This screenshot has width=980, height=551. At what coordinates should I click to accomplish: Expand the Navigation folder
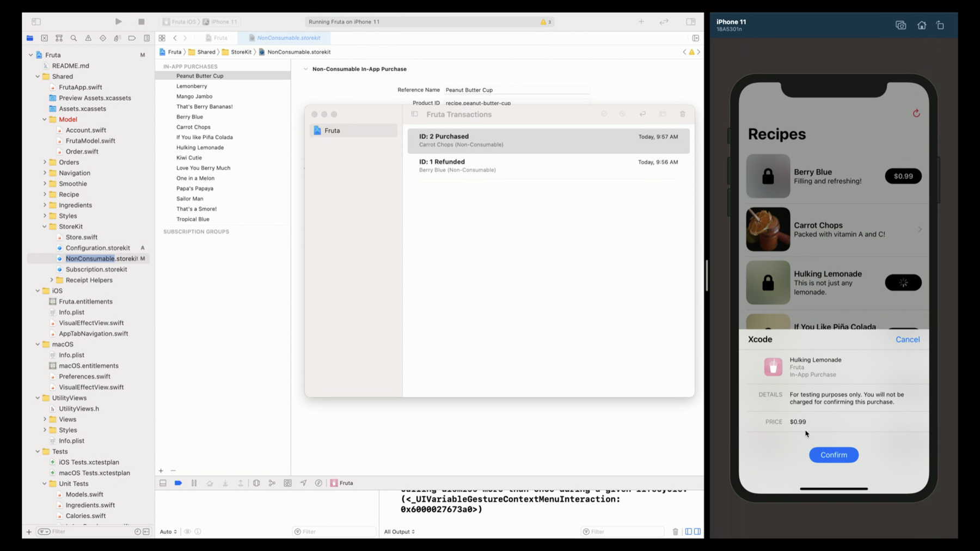45,173
